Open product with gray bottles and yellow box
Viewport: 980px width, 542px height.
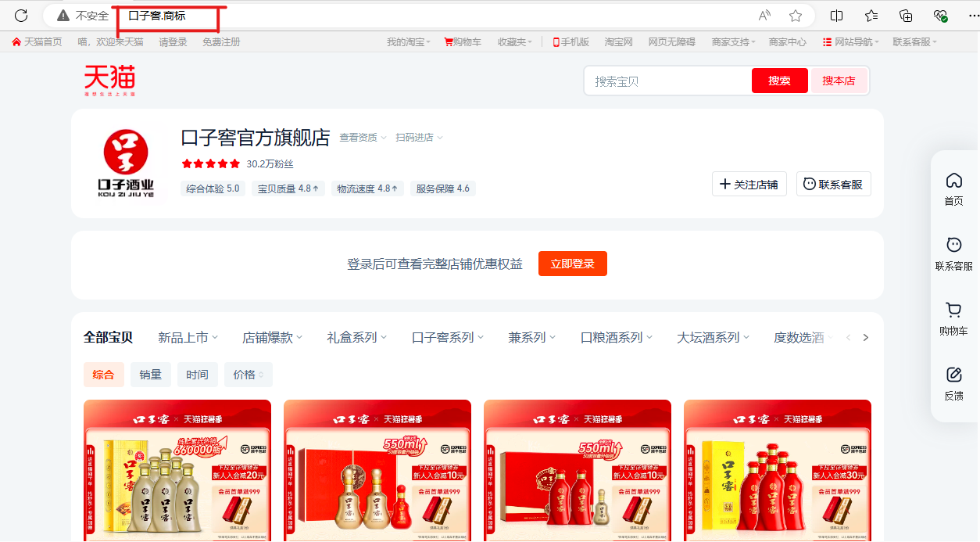177,471
